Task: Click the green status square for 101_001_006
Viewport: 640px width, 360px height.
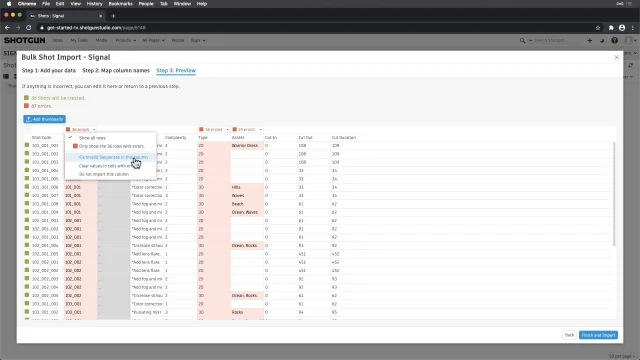Action: click(27, 187)
